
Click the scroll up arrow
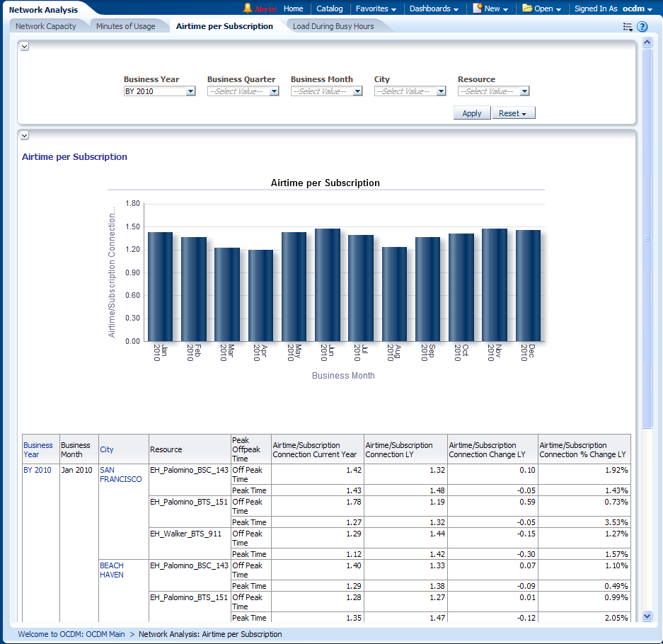[647, 42]
